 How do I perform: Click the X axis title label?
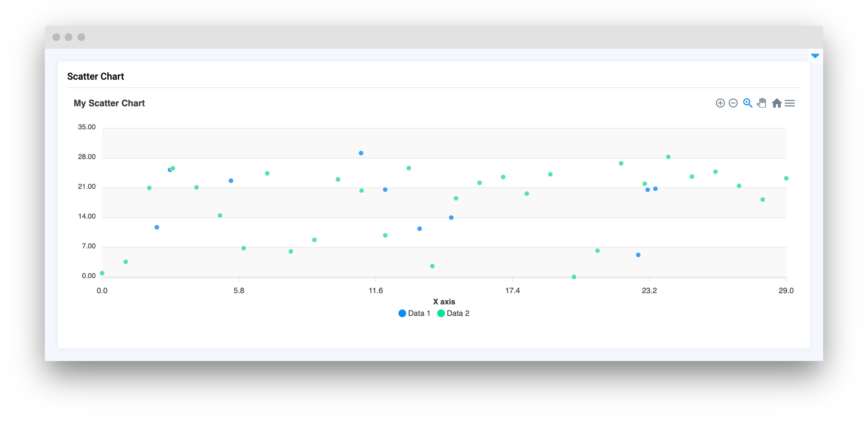(444, 301)
